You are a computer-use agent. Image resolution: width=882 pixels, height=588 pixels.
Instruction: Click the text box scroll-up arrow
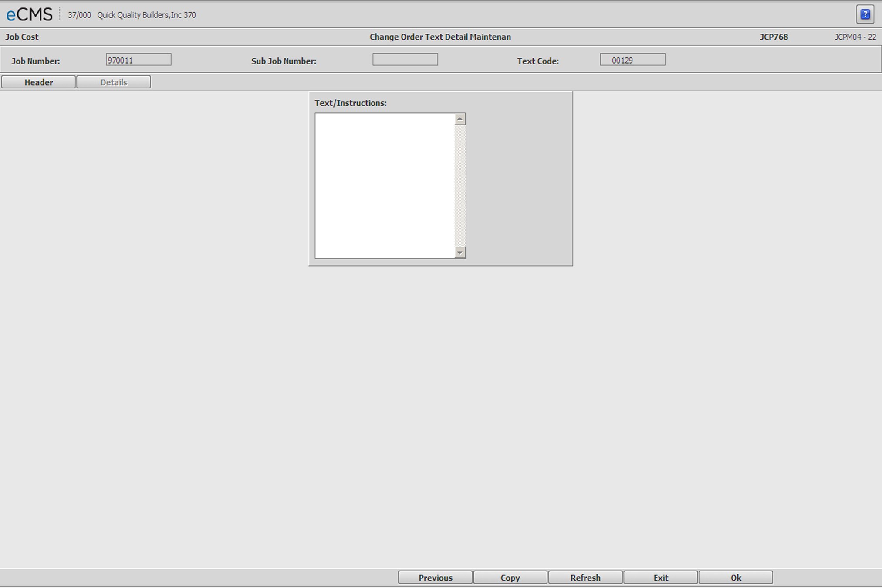(460, 119)
